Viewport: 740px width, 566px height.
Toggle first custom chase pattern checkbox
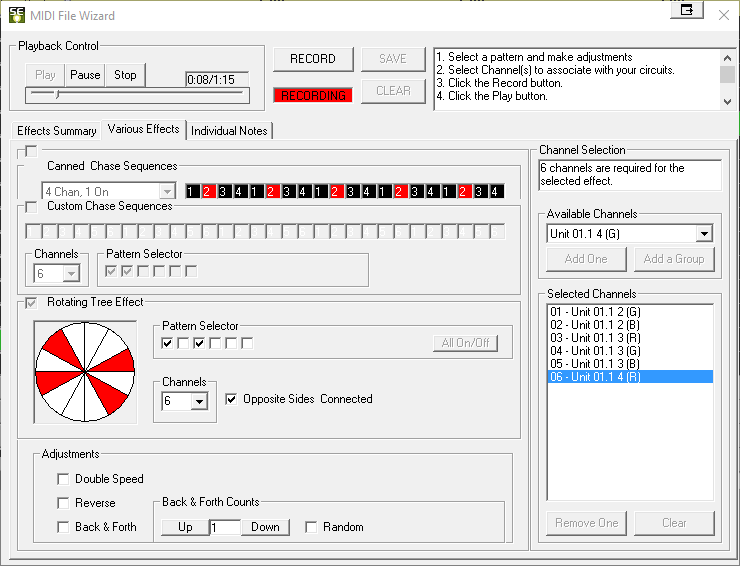111,271
